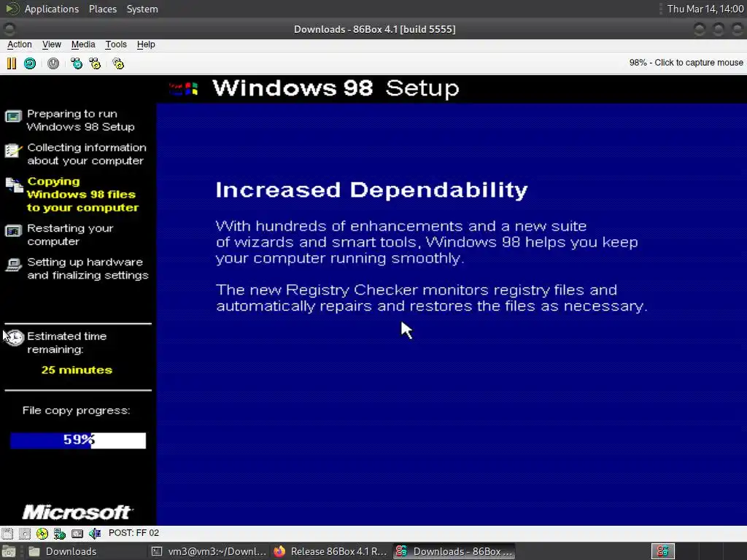Switch to Downloads - 86Box taskbar button
This screenshot has width=747, height=560.
point(454,551)
